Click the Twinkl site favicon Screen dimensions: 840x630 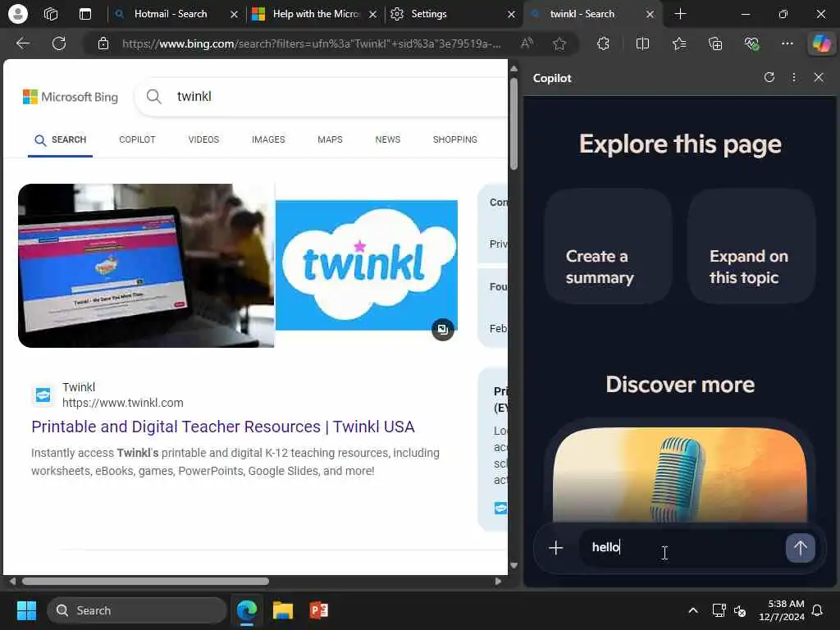point(43,395)
